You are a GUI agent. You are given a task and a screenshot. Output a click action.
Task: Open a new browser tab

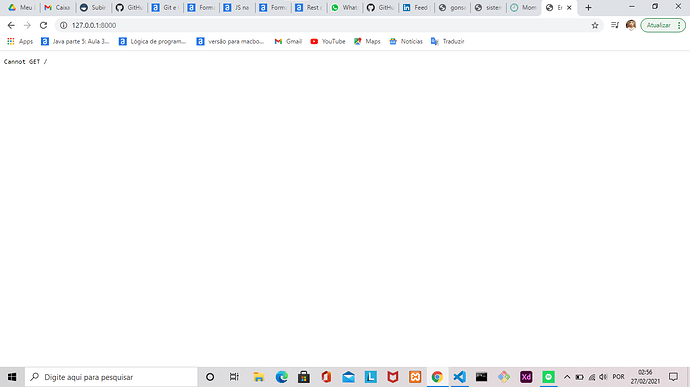[x=588, y=7]
